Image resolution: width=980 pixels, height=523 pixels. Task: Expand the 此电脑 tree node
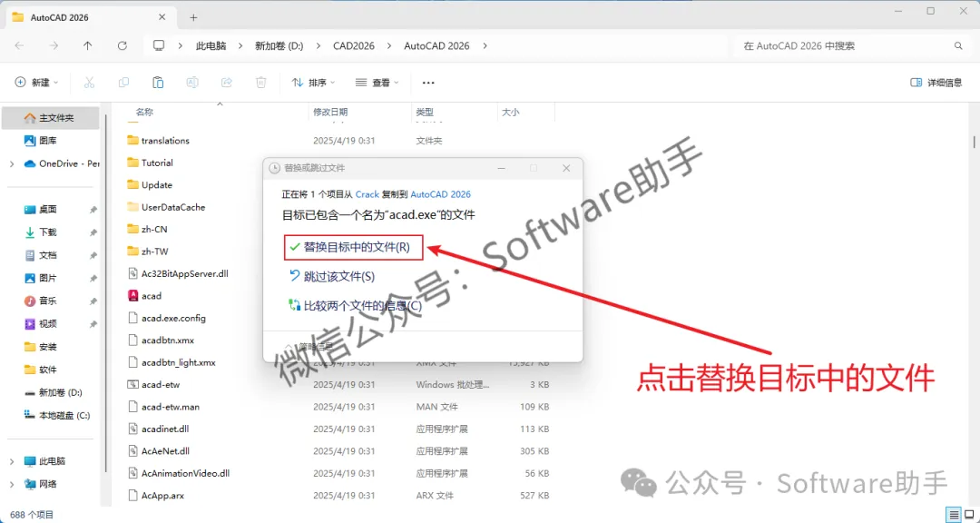click(12, 461)
